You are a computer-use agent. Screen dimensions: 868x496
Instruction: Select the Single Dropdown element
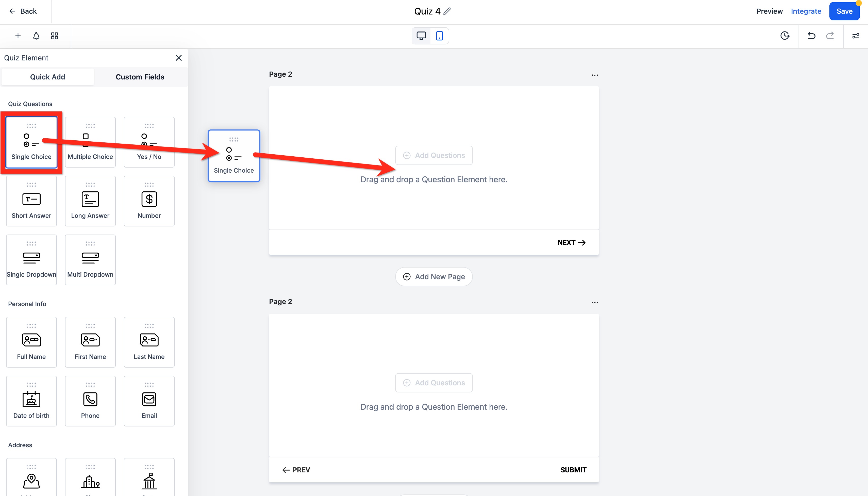(x=31, y=260)
